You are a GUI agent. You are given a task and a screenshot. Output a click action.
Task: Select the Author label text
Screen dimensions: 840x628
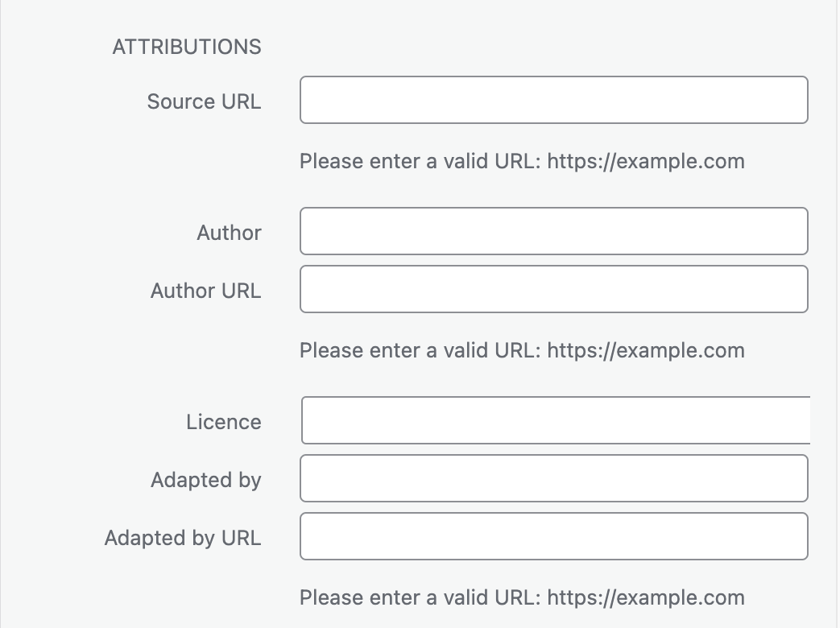click(x=229, y=233)
